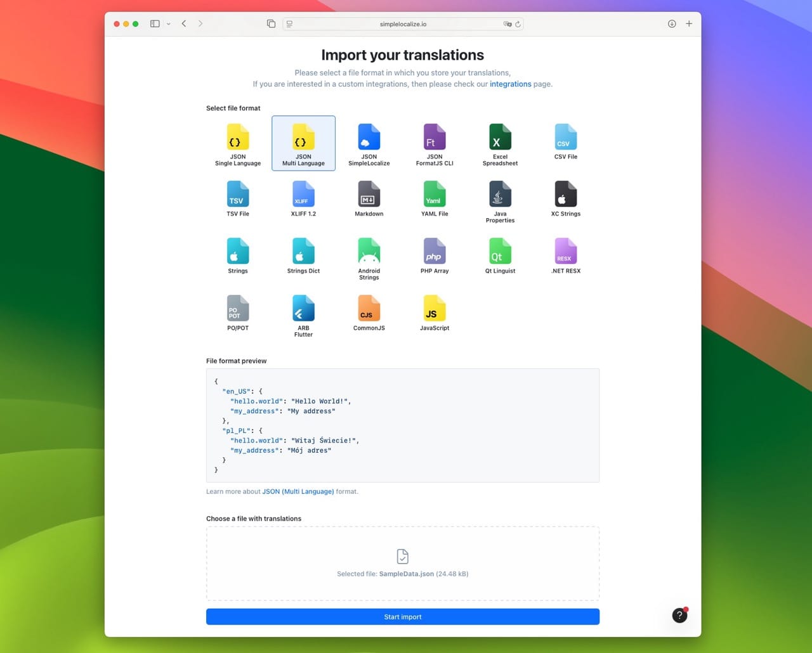Select the PO/POT format

click(x=238, y=313)
